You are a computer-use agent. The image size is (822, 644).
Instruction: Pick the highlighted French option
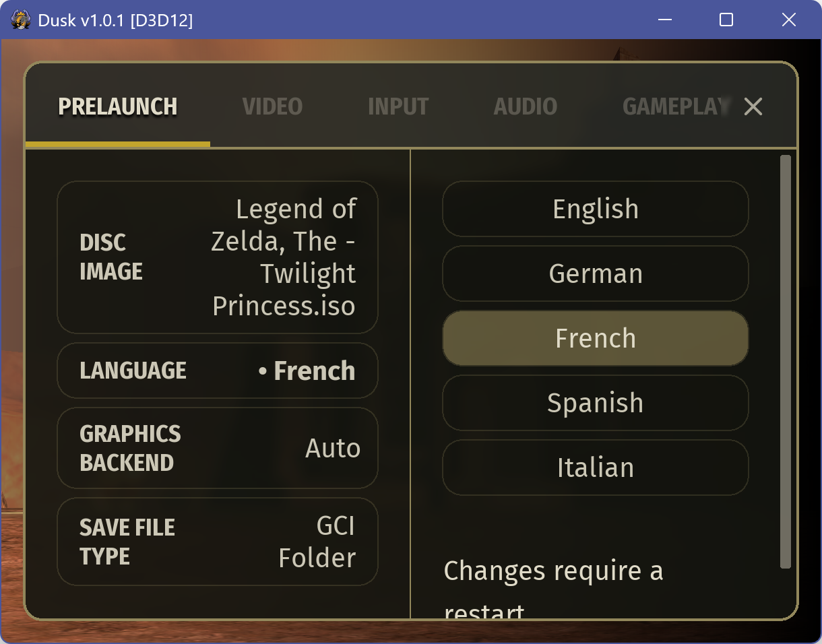tap(596, 338)
